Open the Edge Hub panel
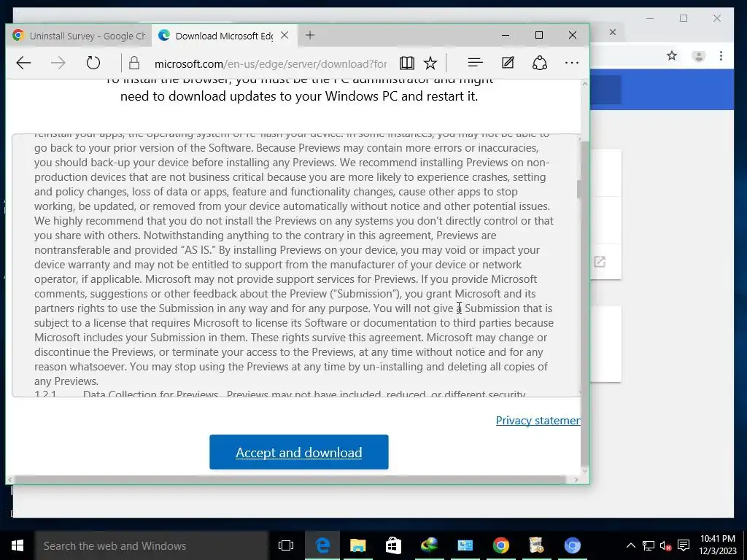Viewport: 747px width, 560px height. click(x=475, y=63)
